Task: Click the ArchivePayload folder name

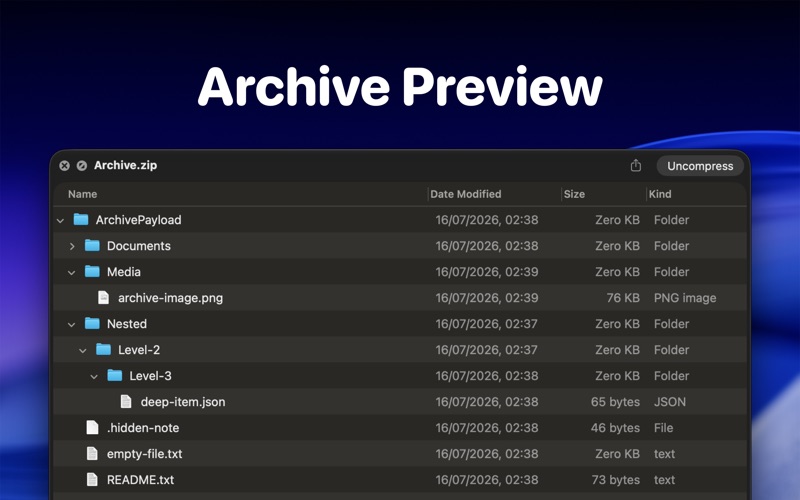Action: pos(138,220)
